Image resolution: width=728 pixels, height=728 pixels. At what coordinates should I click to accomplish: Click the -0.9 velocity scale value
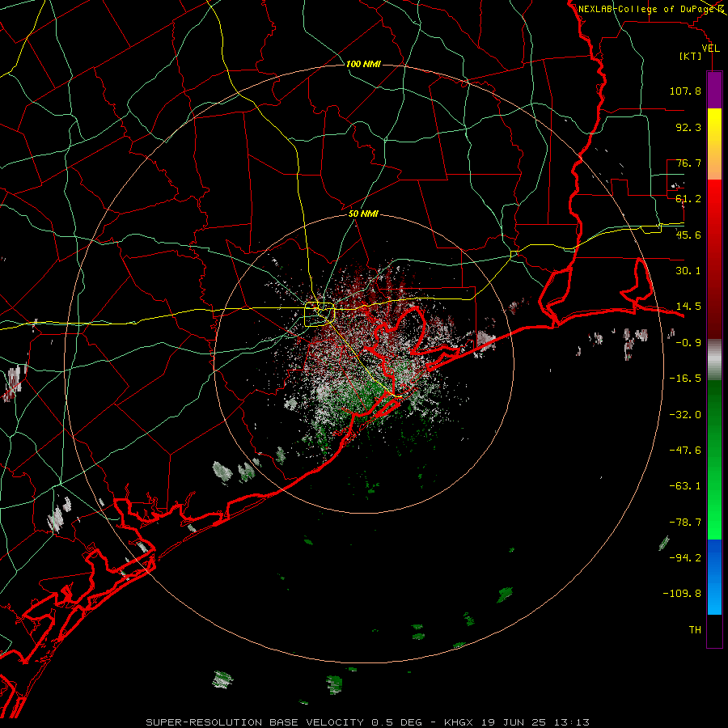tap(688, 343)
